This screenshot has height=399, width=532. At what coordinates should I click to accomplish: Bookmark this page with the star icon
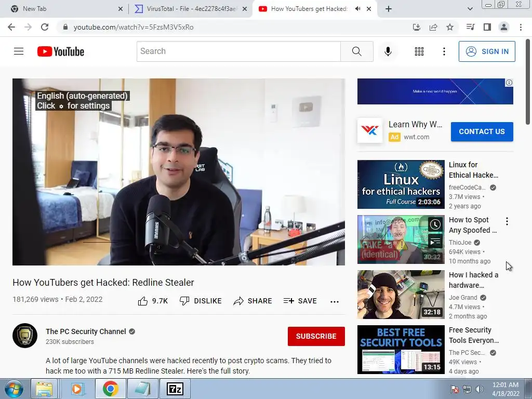450,27
